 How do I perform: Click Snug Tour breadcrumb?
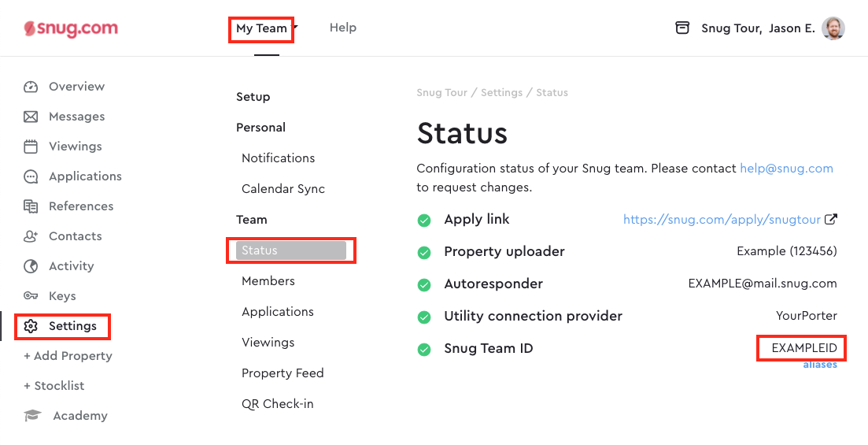point(441,93)
